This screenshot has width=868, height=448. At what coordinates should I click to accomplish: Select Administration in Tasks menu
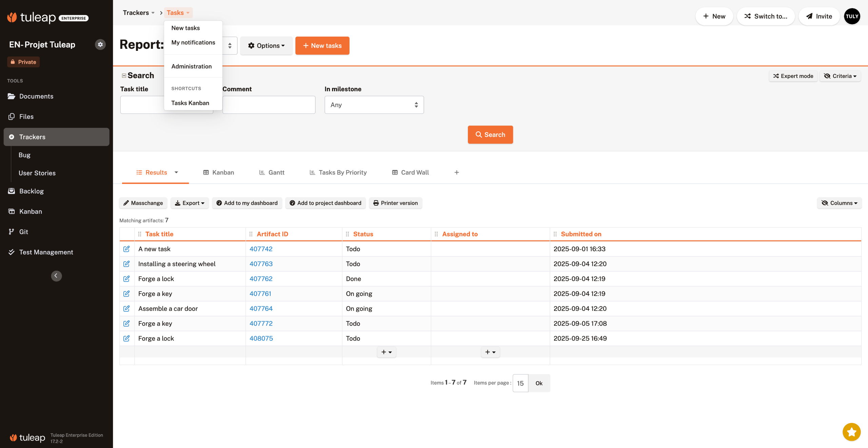pos(191,66)
